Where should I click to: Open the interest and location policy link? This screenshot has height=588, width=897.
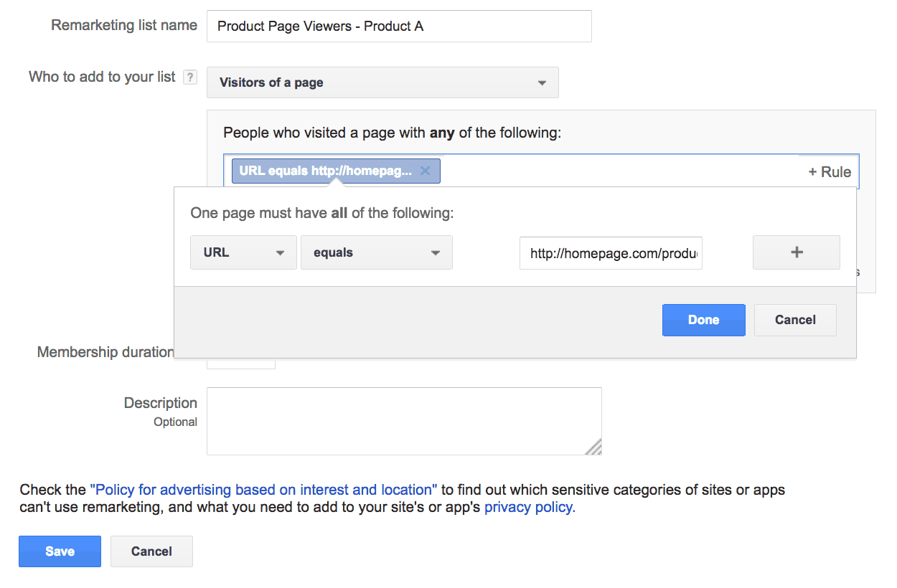[263, 490]
